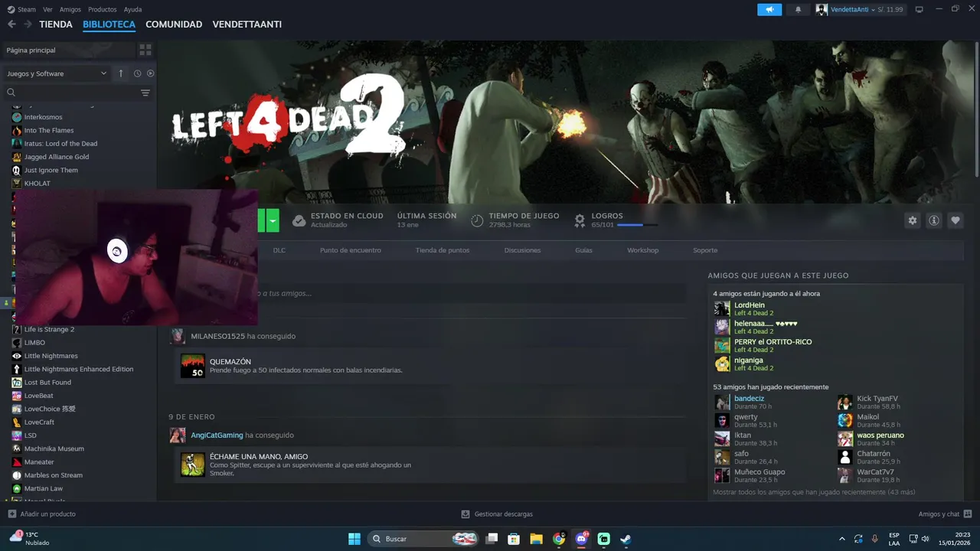Open Gestionar descargas
Viewport: 980px width, 551px height.
497,514
